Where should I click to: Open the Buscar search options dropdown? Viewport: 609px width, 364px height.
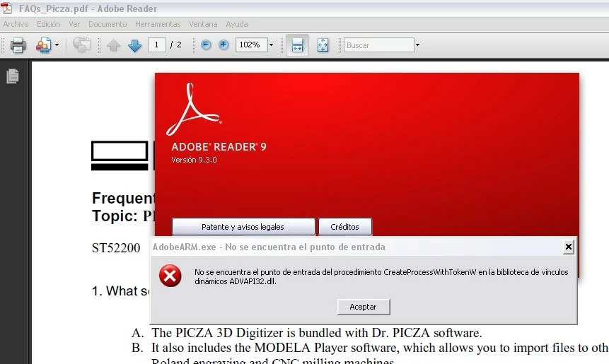click(x=417, y=45)
